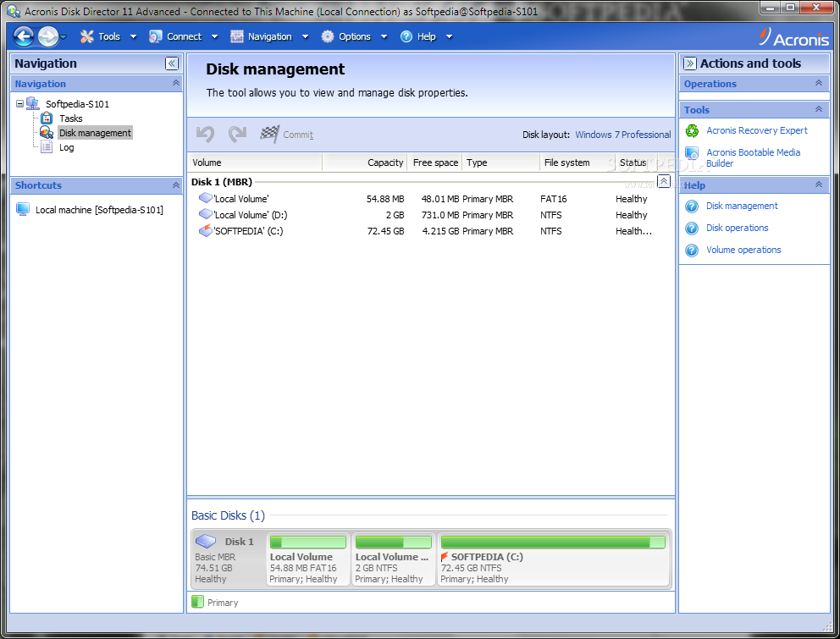This screenshot has width=840, height=639.
Task: Open the Connect menu
Action: pyautogui.click(x=184, y=36)
